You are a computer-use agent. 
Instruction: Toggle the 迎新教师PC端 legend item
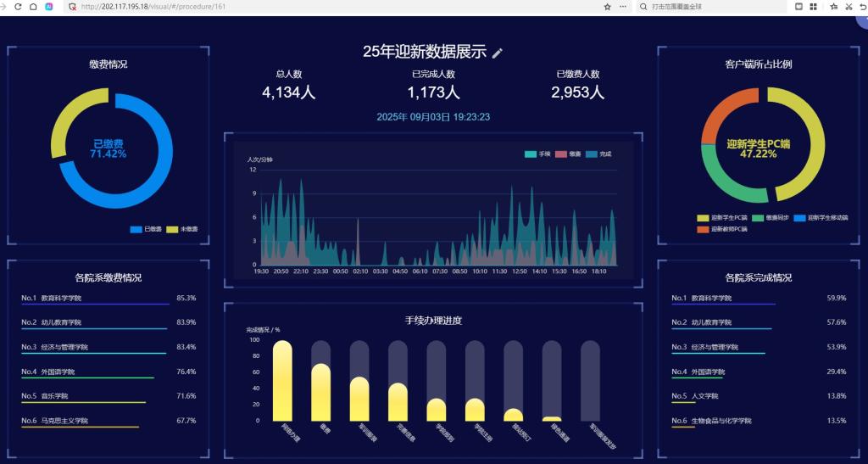tap(722, 229)
